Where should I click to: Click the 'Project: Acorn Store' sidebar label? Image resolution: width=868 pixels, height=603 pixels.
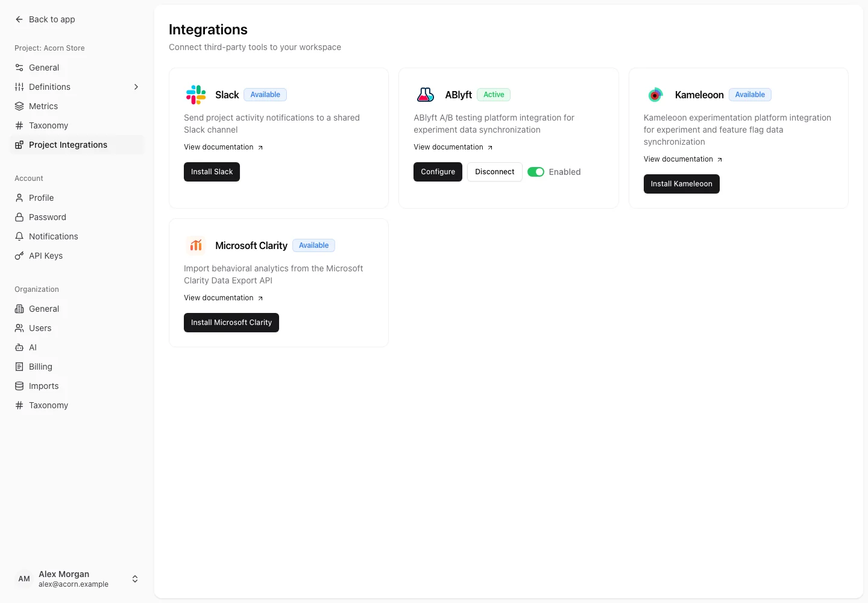tap(49, 48)
